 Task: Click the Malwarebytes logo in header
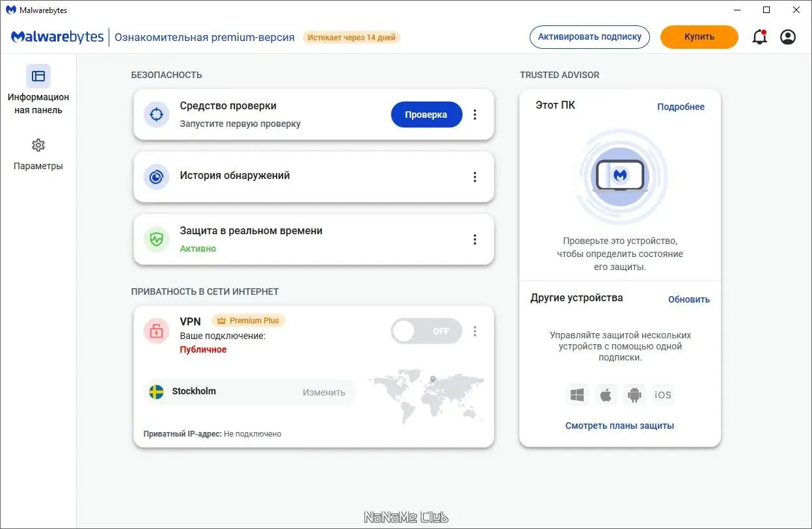pyautogui.click(x=57, y=37)
